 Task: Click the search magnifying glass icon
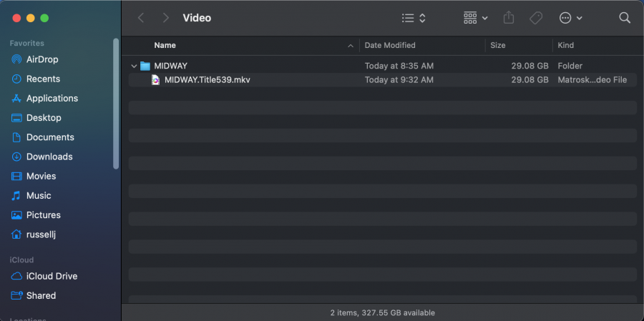tap(625, 18)
